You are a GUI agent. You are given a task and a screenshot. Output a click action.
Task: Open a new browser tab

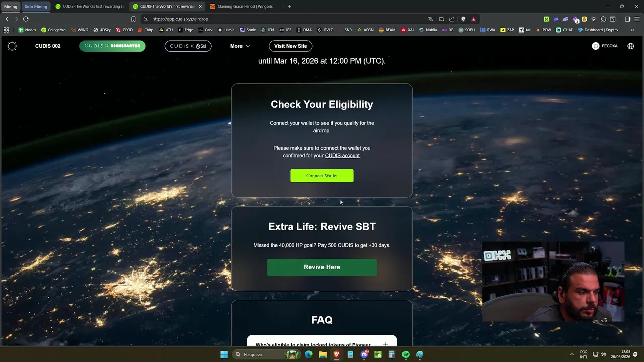point(289,7)
